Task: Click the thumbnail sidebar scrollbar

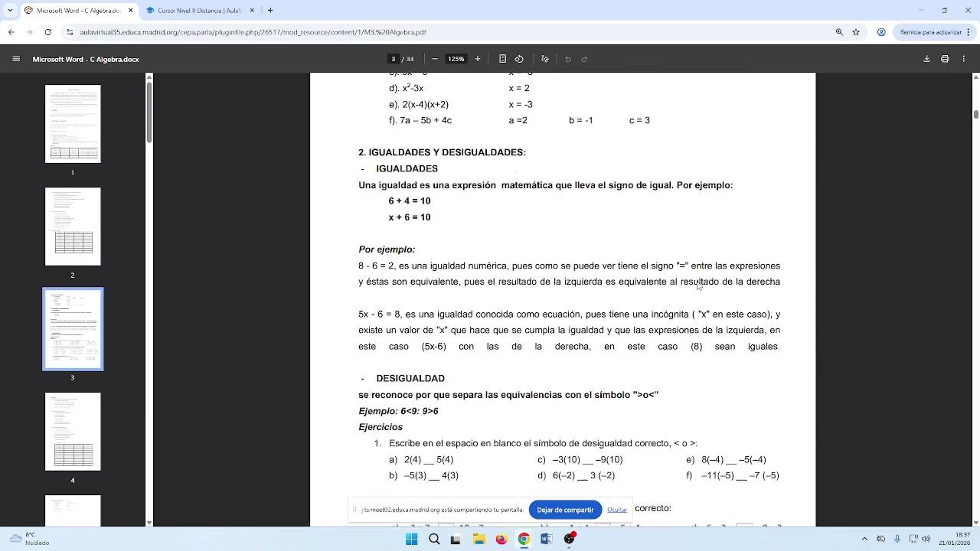Action: (149, 111)
